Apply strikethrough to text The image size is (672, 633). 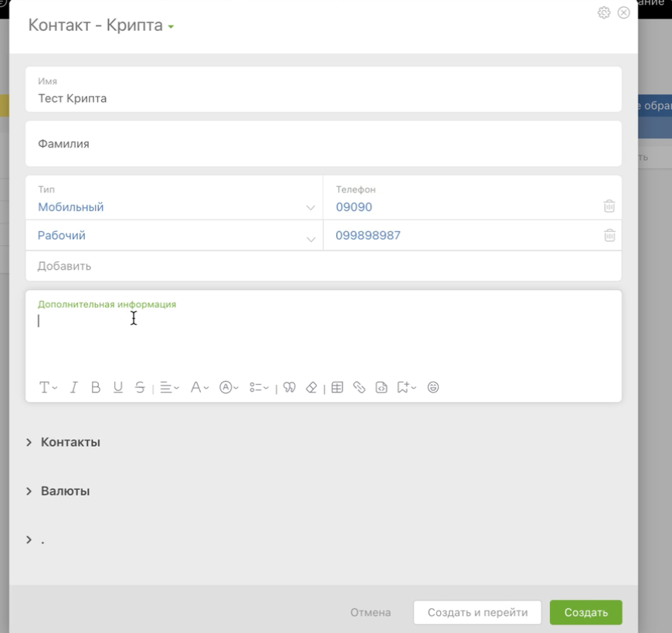pos(140,388)
